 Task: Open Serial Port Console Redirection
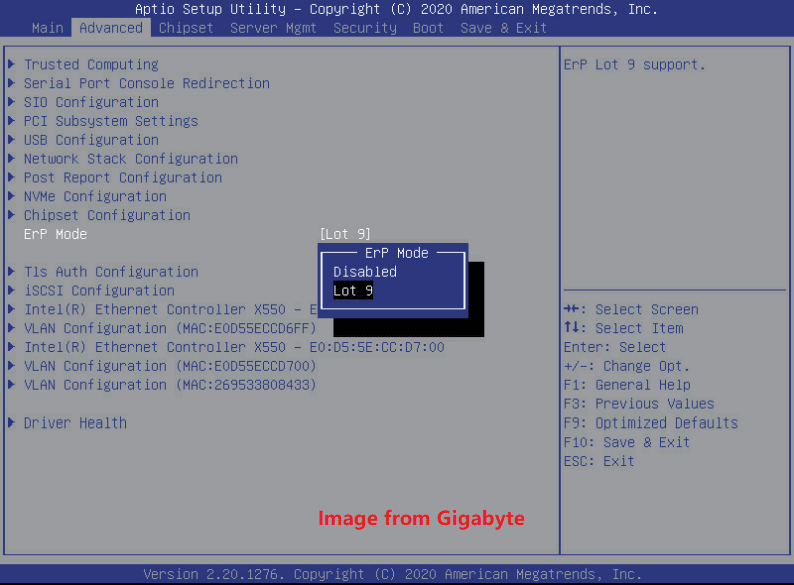pyautogui.click(x=147, y=84)
